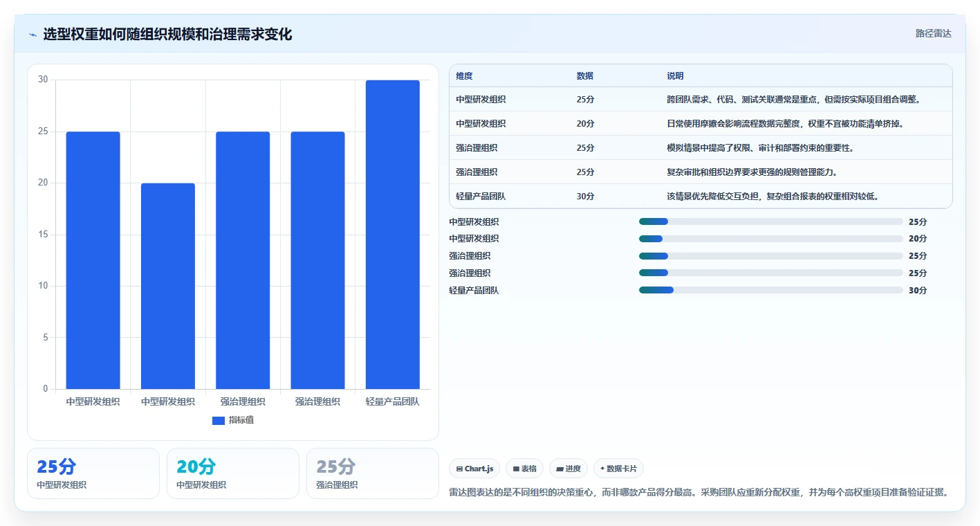Viewport: 980px width, 526px height.
Task: Click the 指标值 legend label
Action: click(241, 420)
